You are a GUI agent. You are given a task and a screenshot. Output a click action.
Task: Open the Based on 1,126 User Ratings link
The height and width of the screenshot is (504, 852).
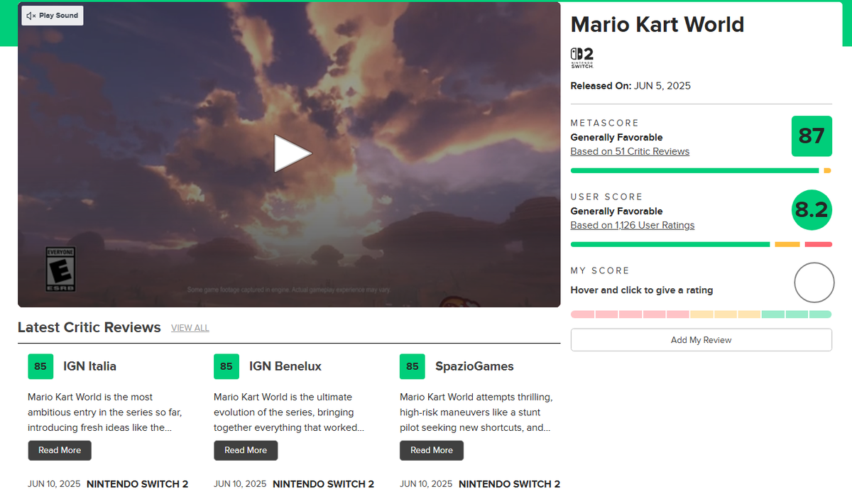tap(632, 225)
